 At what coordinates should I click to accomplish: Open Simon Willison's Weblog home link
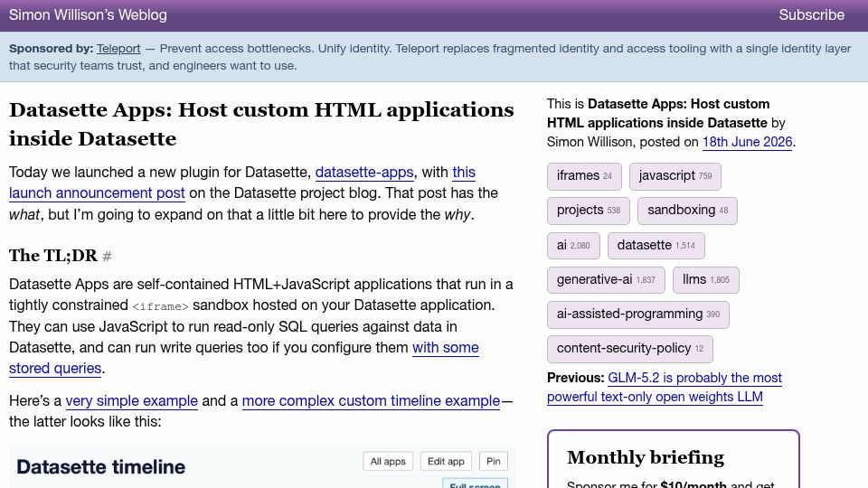[88, 15]
